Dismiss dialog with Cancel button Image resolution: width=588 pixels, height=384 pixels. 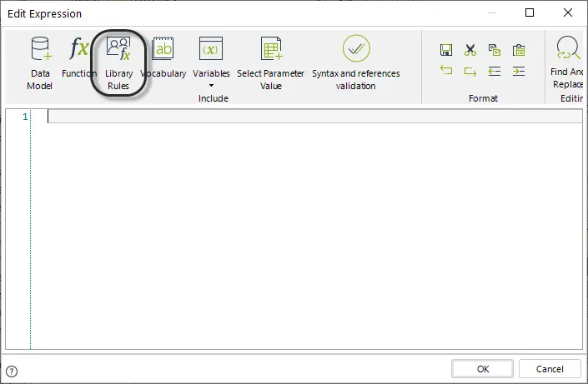point(550,369)
